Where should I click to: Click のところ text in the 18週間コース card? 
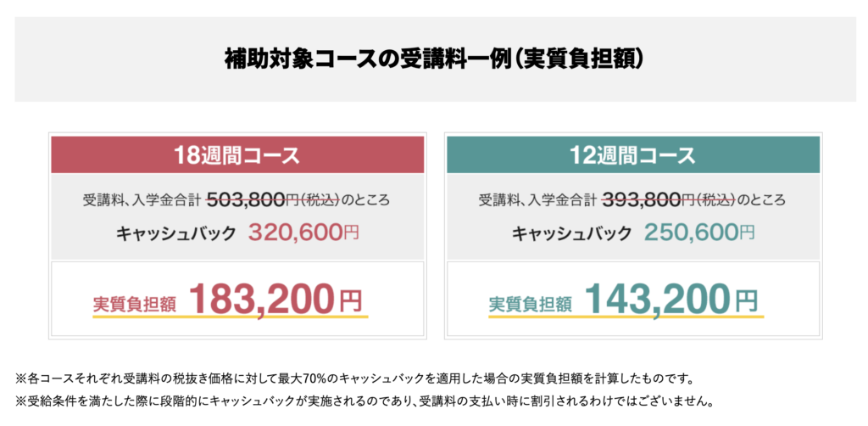click(365, 202)
